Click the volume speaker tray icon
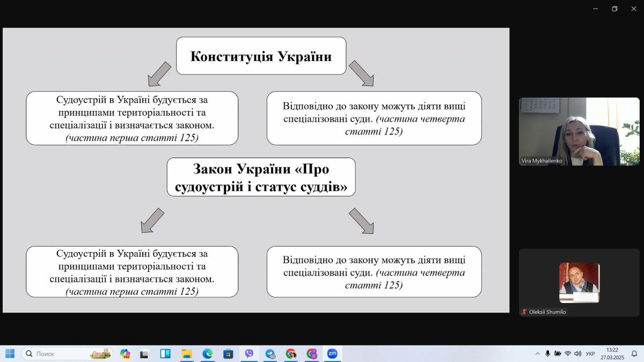This screenshot has width=644, height=362. coord(578,353)
